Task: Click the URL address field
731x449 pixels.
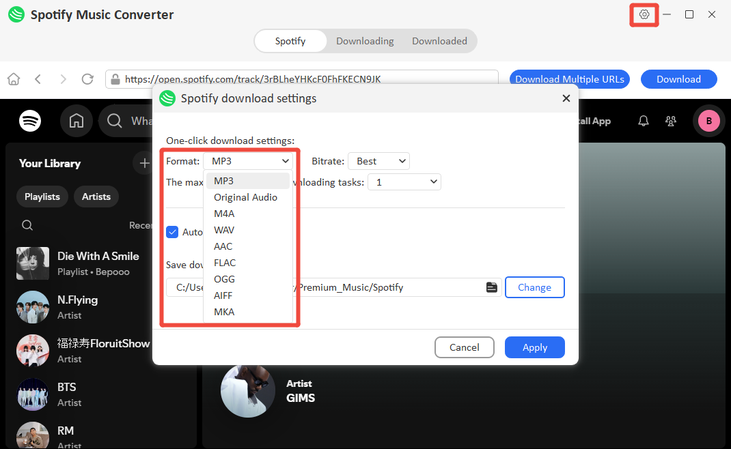Action: (x=310, y=79)
